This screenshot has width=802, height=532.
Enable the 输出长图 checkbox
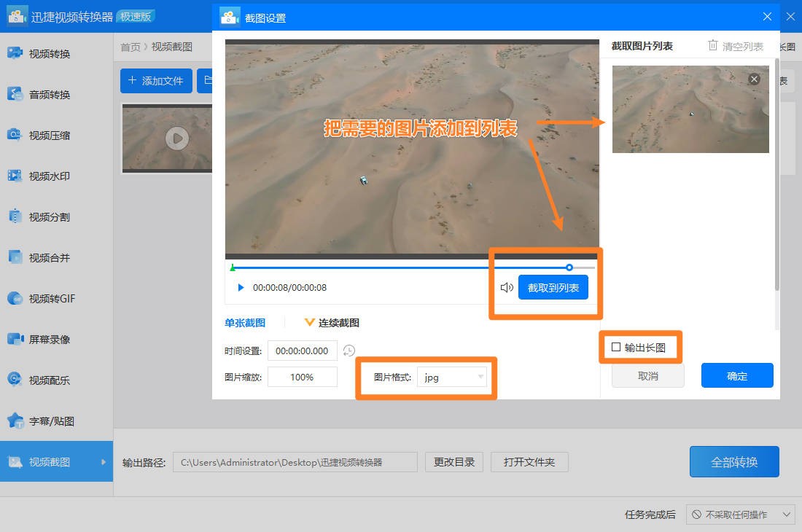pos(616,348)
